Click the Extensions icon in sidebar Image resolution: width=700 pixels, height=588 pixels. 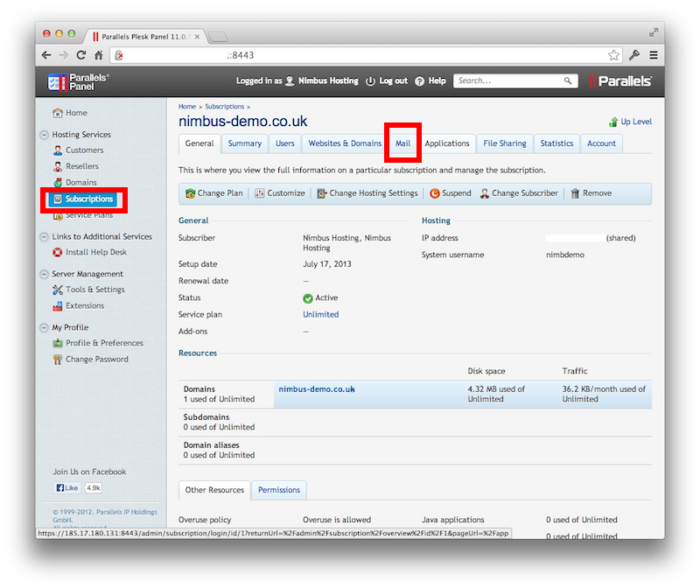coord(58,306)
